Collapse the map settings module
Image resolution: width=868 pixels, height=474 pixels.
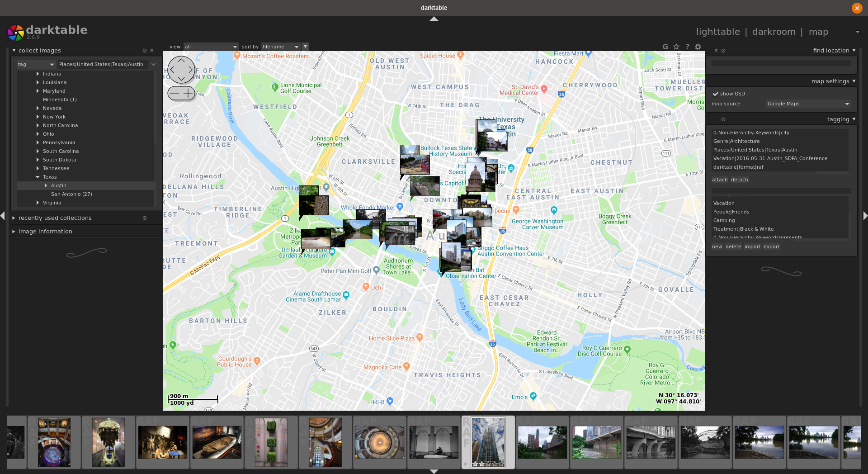[854, 81]
